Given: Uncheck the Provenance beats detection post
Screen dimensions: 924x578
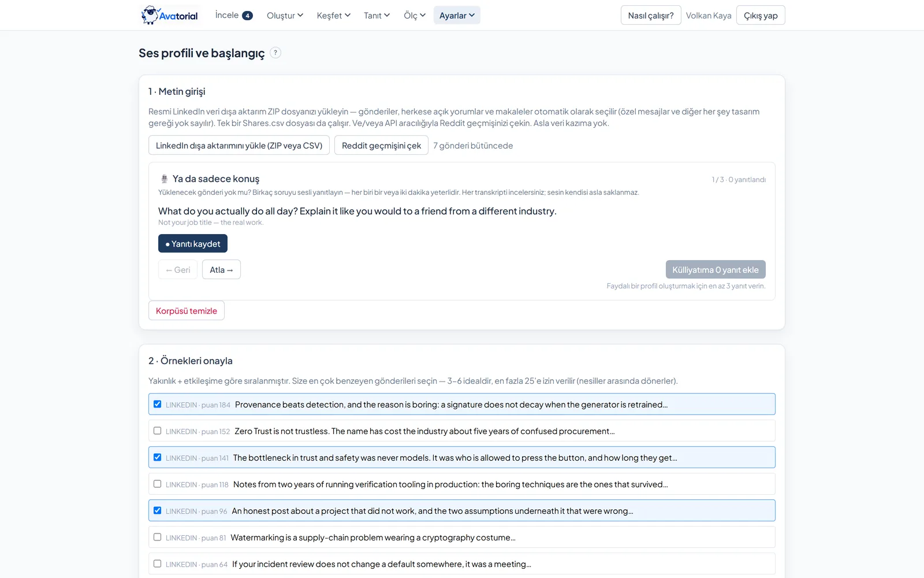Looking at the screenshot, I should (157, 404).
